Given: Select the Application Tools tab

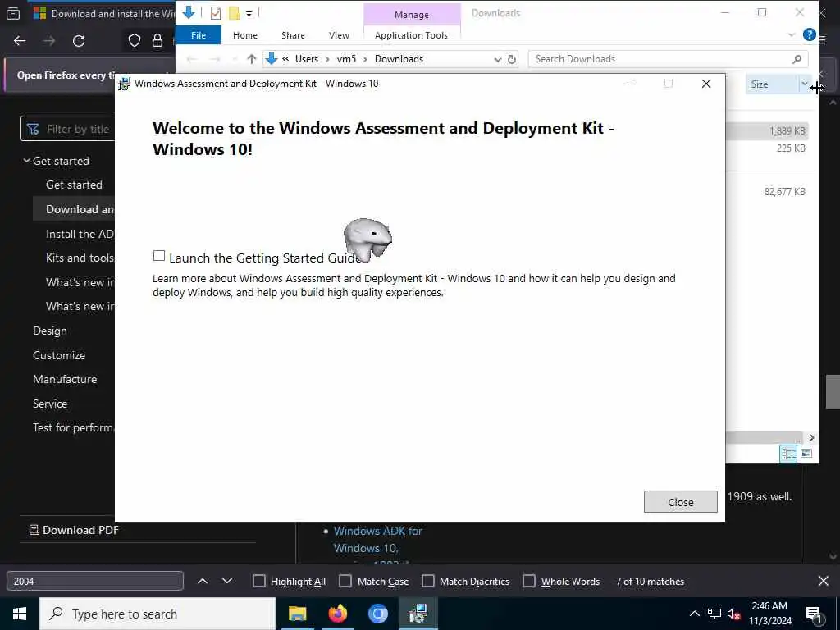Looking at the screenshot, I should click(411, 35).
